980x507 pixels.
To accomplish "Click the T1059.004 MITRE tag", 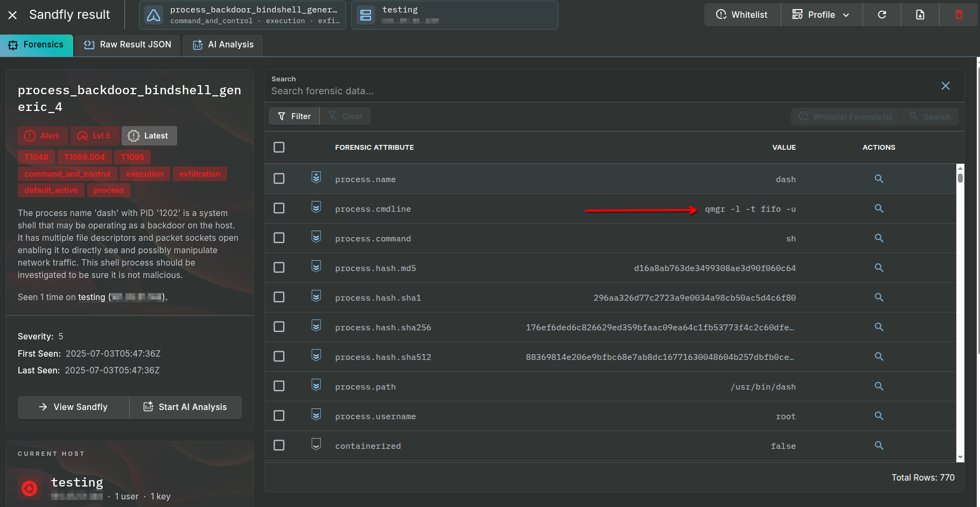I will (85, 157).
